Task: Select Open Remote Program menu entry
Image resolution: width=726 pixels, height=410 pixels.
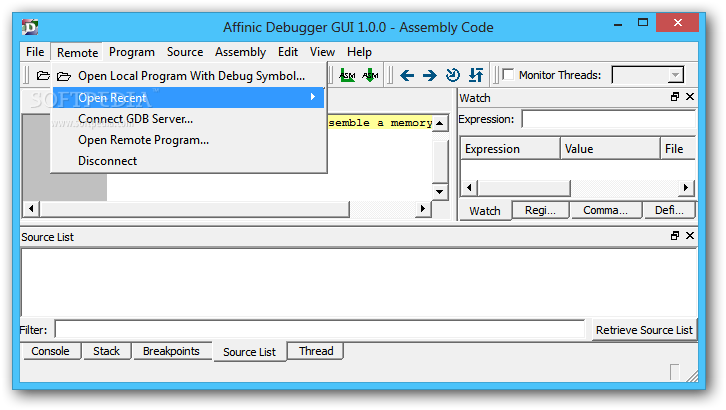Action: coord(188,140)
